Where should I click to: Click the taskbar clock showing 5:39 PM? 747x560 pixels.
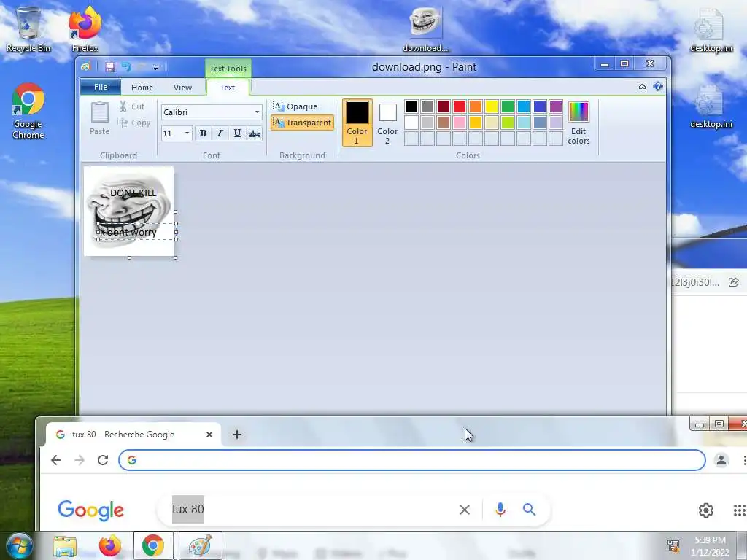(x=710, y=545)
